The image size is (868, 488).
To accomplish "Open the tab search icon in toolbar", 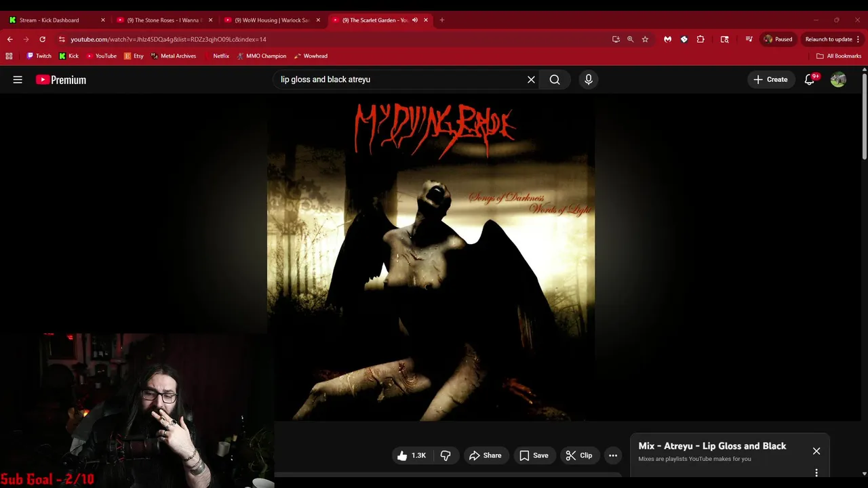I will pyautogui.click(x=724, y=39).
